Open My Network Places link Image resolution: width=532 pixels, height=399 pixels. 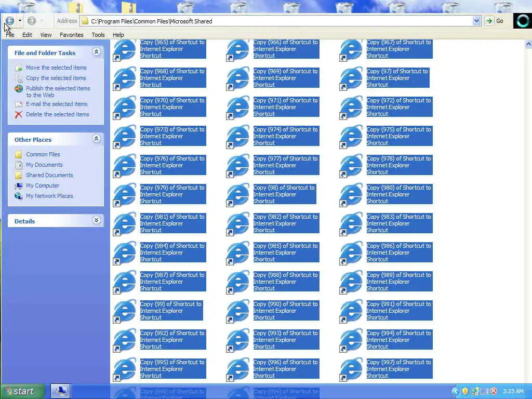click(x=49, y=196)
